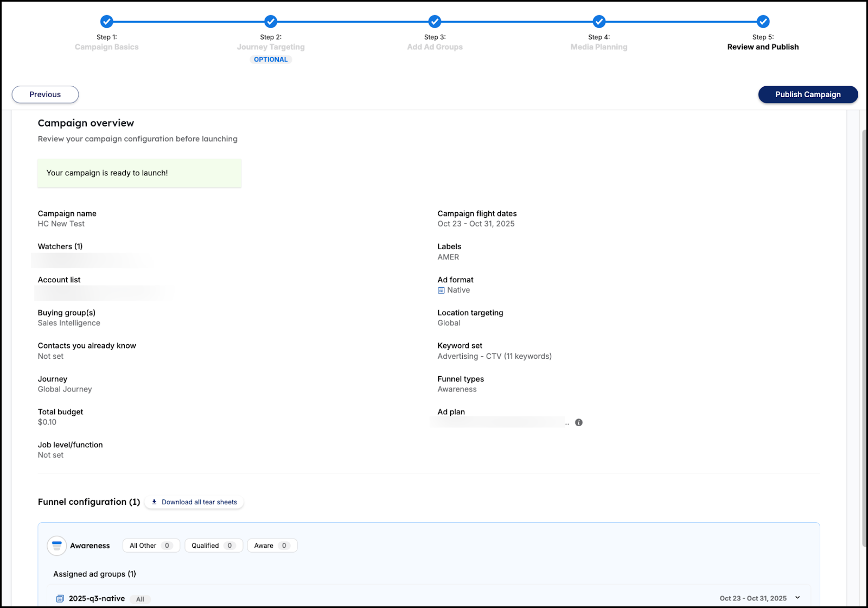Click the Step 1 Campaign Basics checkmark icon
Viewport: 868px width, 608px height.
pyautogui.click(x=107, y=22)
